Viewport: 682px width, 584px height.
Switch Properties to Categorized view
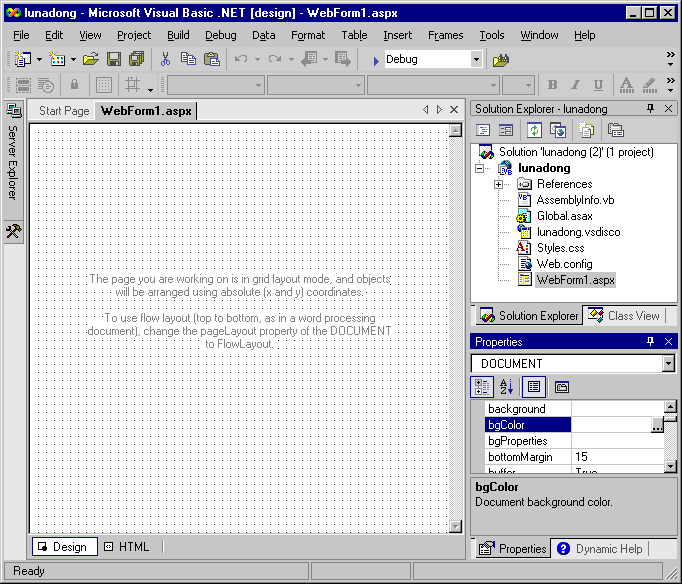coord(482,387)
